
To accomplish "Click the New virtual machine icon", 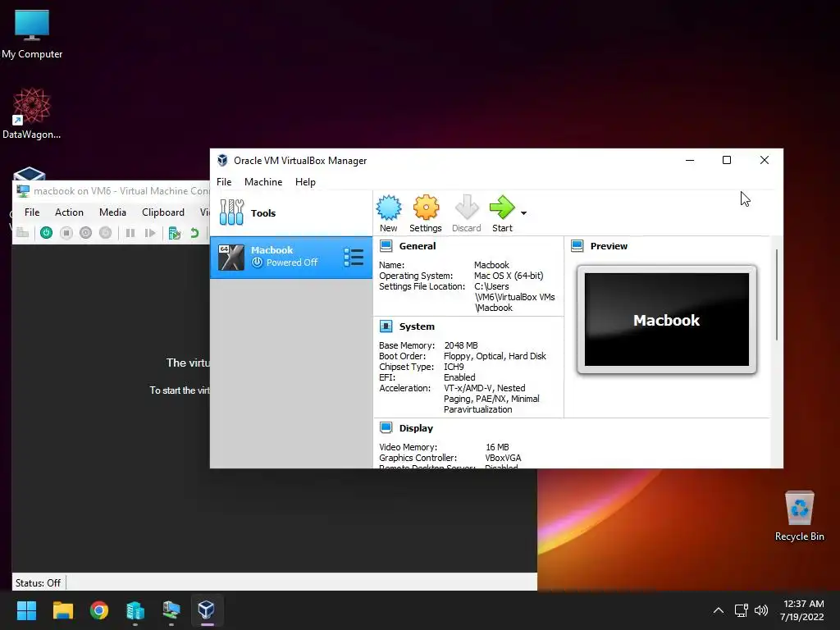I will [x=388, y=213].
